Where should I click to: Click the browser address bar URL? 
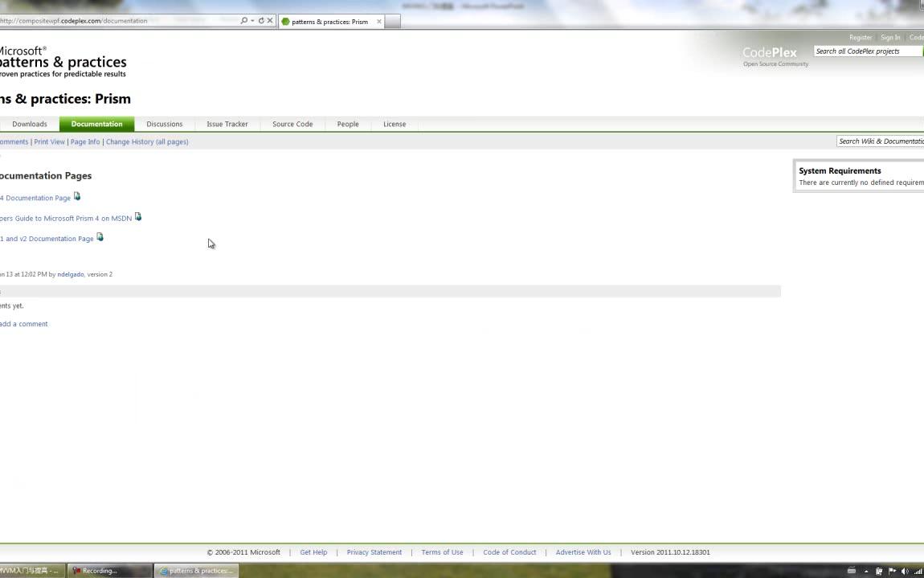click(74, 21)
